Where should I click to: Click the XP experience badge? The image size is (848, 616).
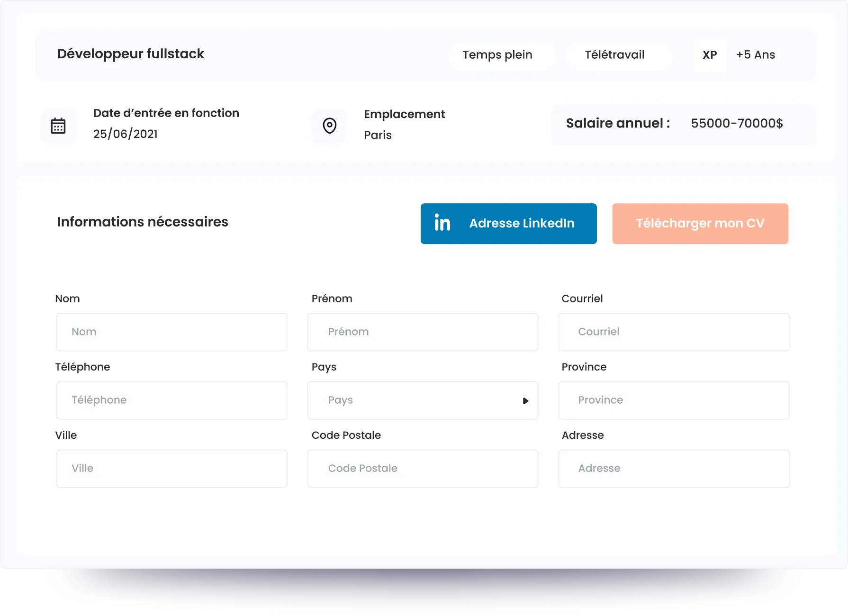pos(710,55)
